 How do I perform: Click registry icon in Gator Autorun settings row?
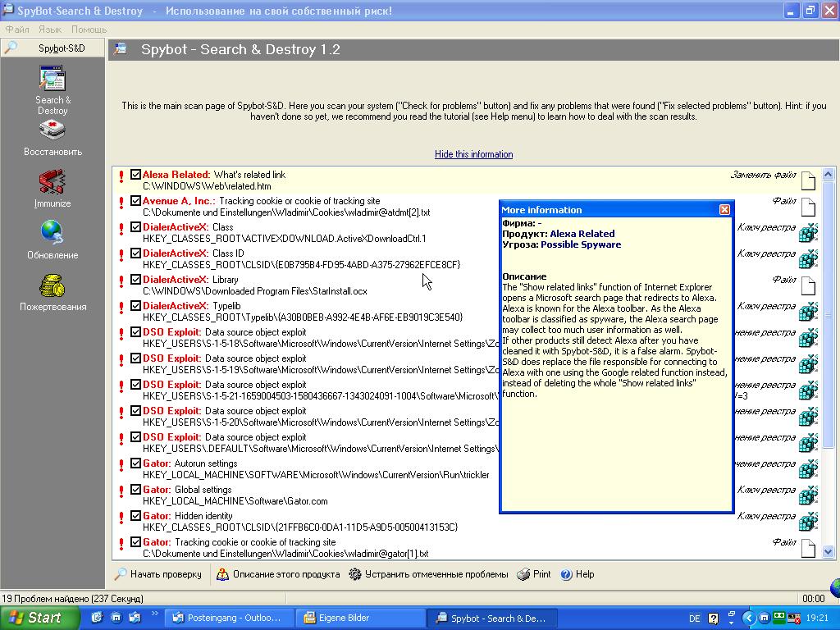pos(808,469)
